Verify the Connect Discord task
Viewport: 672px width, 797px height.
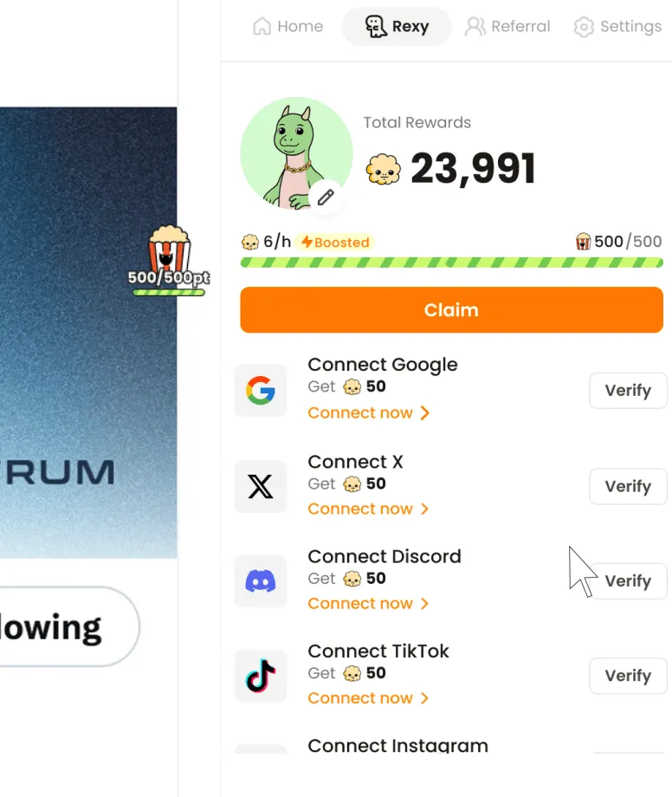pos(628,581)
